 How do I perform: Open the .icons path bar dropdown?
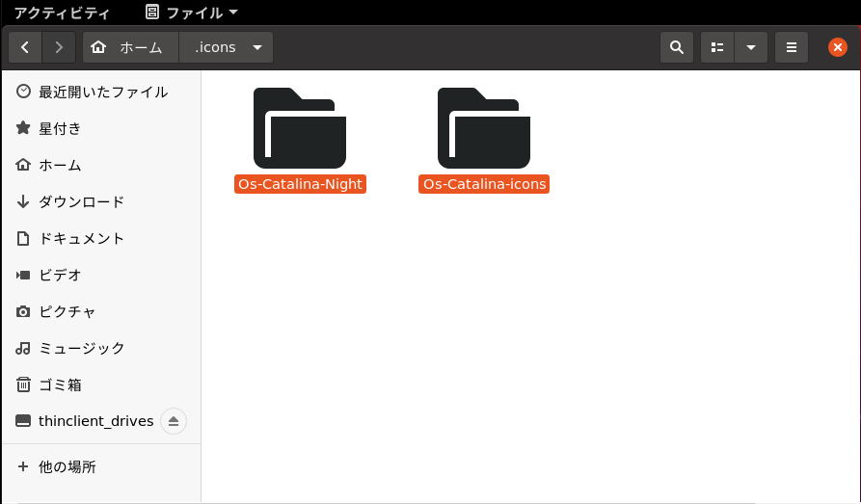click(x=226, y=47)
